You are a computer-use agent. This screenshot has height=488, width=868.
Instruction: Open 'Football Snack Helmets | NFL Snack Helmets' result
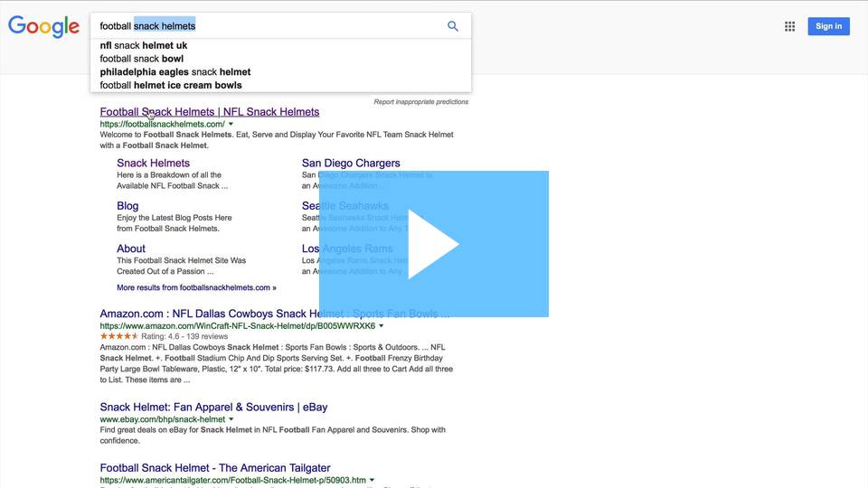(209, 112)
